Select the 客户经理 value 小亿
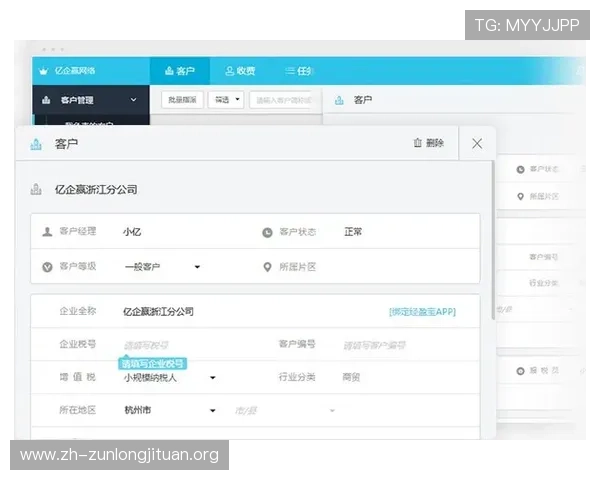600x480 pixels. point(132,232)
